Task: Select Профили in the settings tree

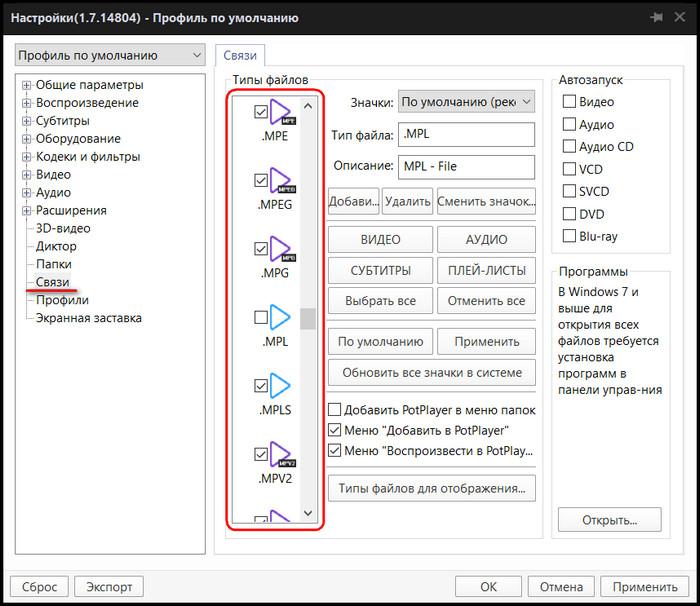Action: (62, 300)
